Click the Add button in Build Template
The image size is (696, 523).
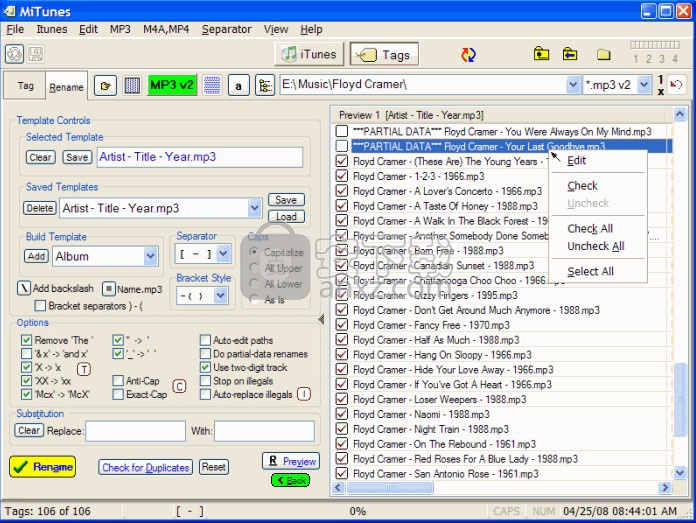[36, 256]
